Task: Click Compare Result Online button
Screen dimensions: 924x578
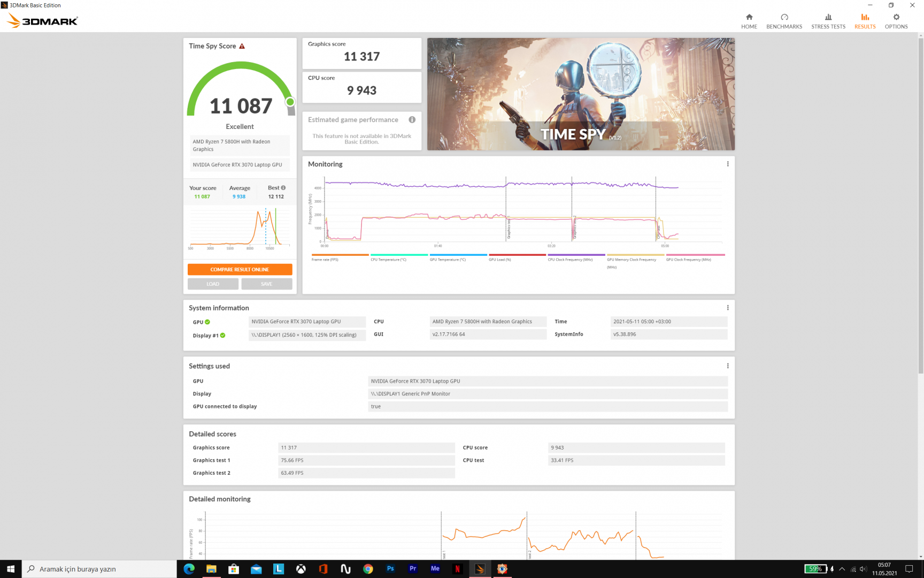Action: point(240,270)
